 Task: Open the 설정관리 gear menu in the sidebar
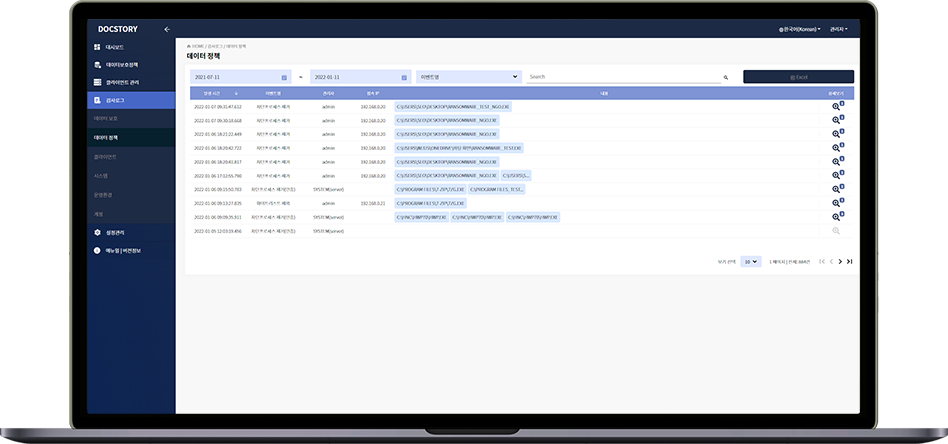[x=118, y=232]
